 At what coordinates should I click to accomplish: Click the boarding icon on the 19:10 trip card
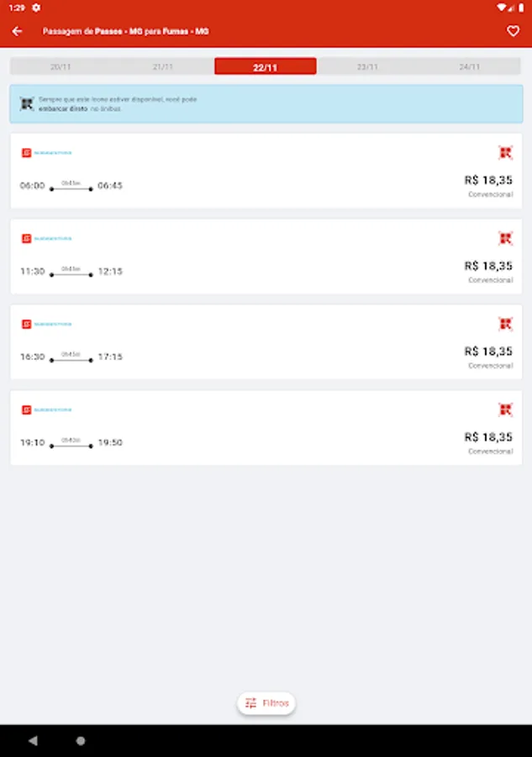click(505, 410)
